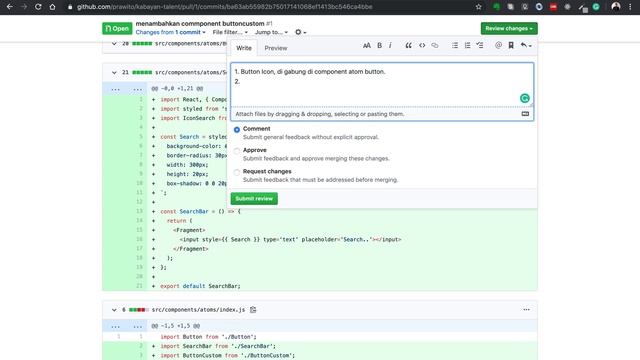Open the diff settings gear menu

point(300,32)
